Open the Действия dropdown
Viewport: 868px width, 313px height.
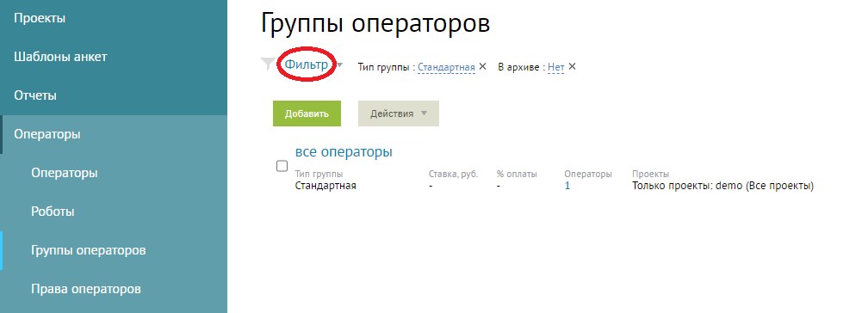(x=399, y=114)
